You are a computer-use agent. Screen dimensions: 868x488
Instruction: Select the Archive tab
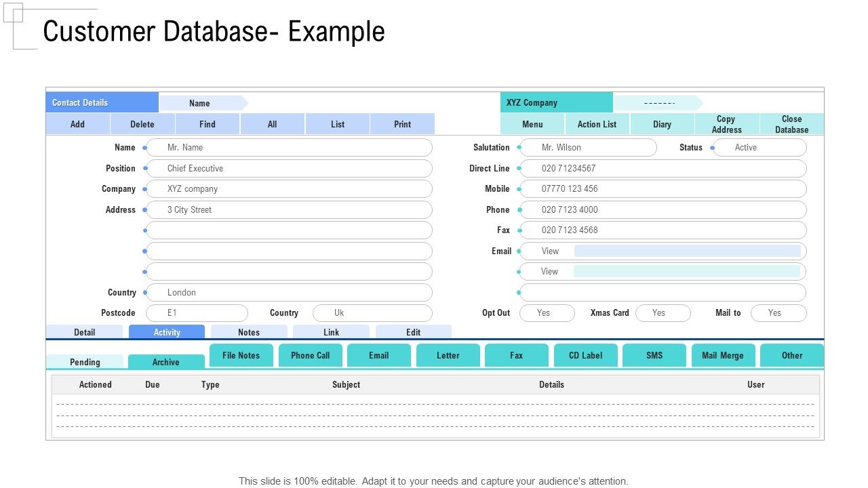point(165,362)
